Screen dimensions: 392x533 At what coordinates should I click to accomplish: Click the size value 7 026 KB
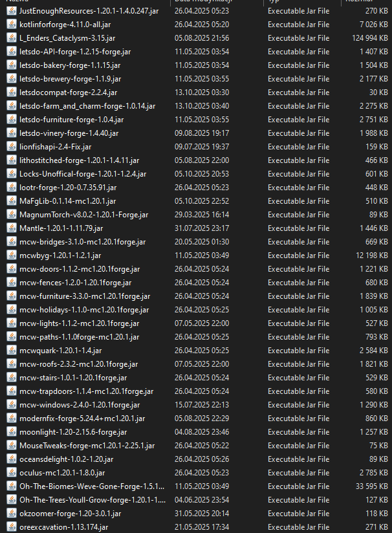(x=374, y=25)
